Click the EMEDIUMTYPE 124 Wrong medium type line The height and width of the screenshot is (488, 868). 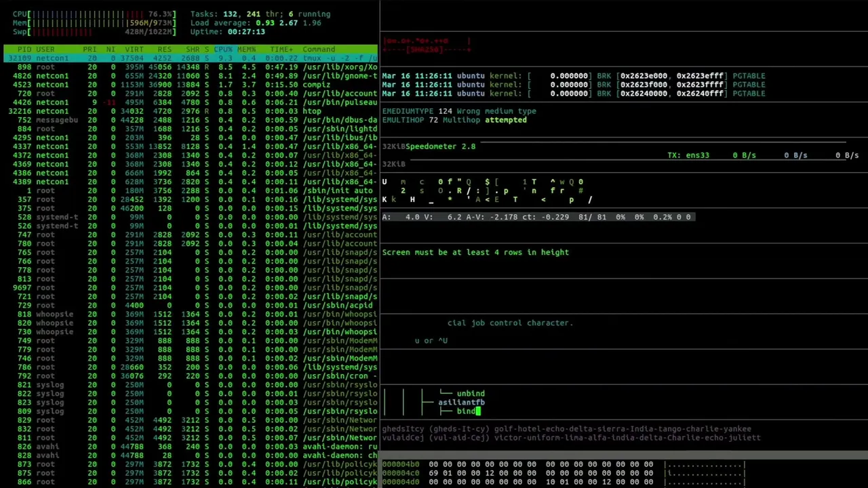tap(459, 111)
